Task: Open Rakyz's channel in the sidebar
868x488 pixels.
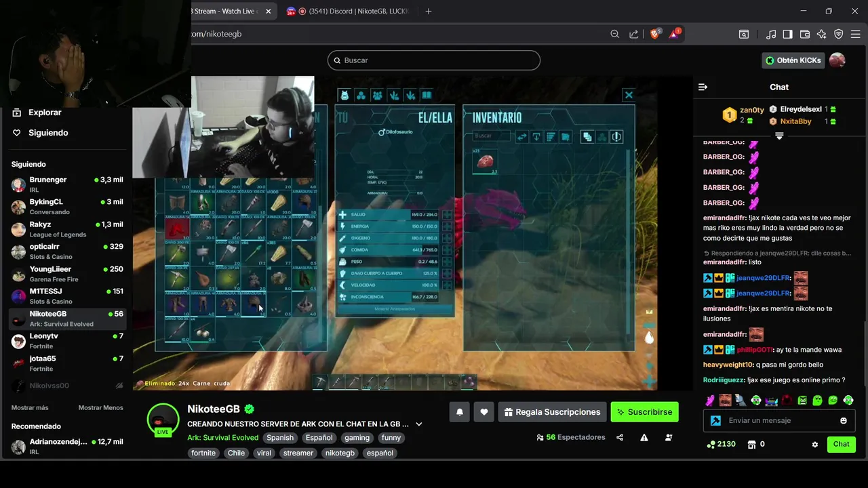Action: (67, 229)
